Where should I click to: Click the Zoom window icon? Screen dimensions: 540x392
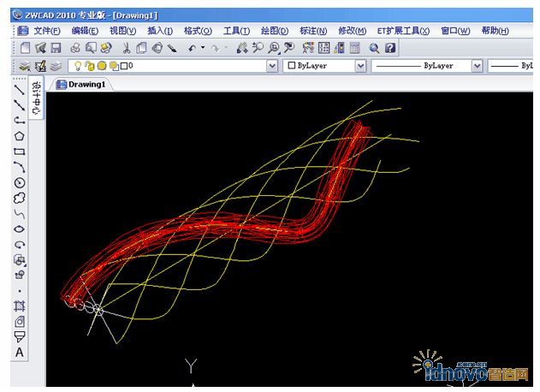[274, 48]
